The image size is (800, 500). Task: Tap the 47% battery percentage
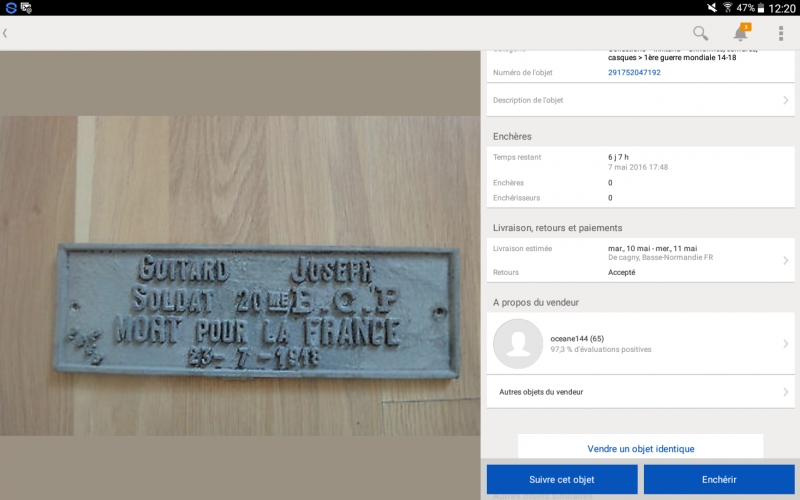(745, 8)
